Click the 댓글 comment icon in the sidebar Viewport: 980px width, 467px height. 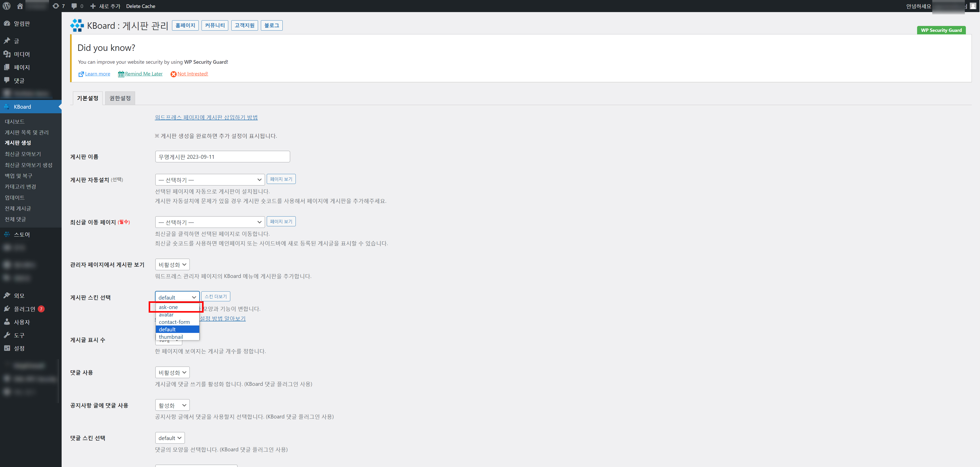click(7, 80)
